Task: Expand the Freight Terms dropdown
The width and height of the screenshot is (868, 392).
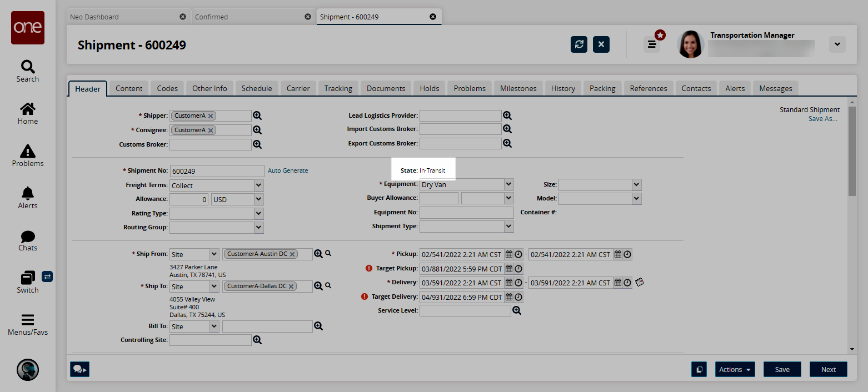Action: (258, 185)
